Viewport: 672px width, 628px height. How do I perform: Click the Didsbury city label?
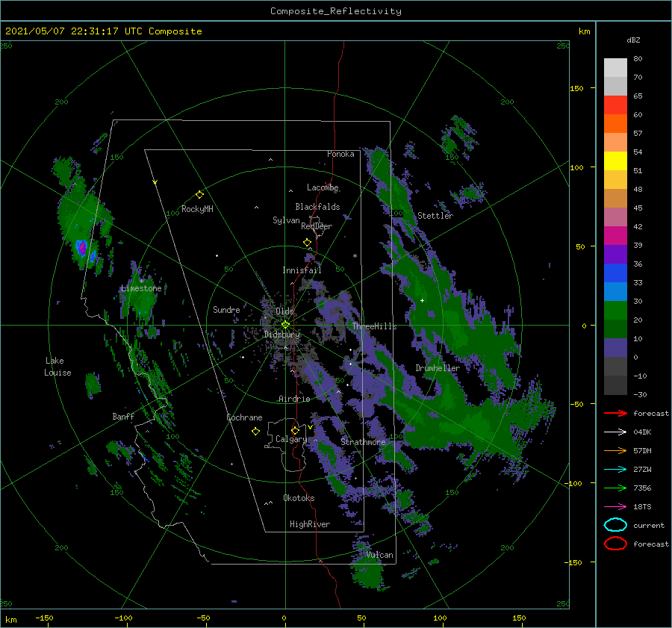point(281,335)
